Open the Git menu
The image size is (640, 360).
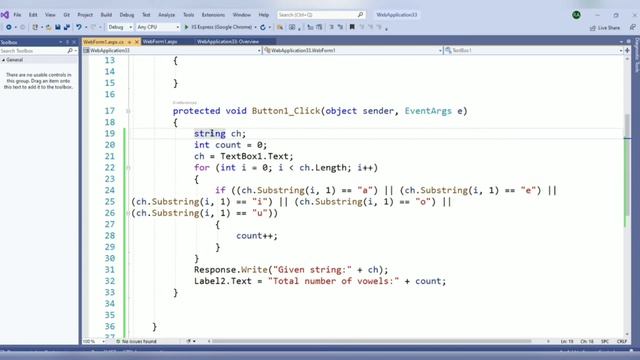[x=67, y=15]
